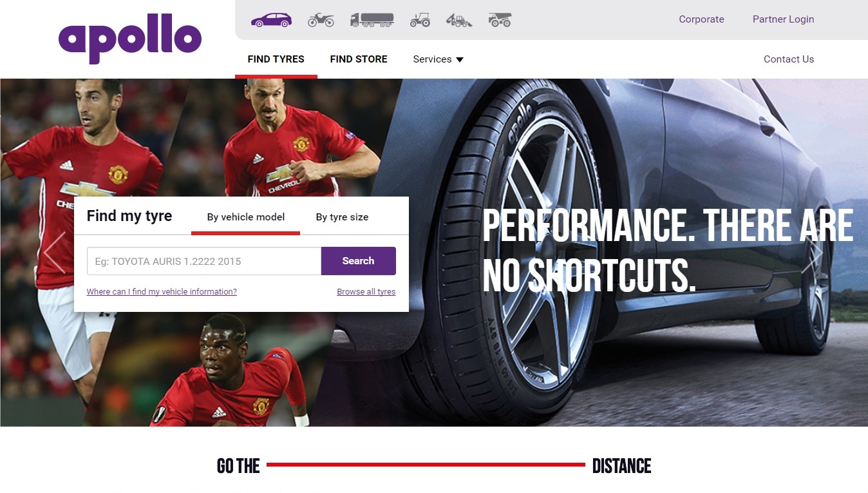Open the Corporate link
This screenshot has width=868, height=493.
click(x=701, y=19)
